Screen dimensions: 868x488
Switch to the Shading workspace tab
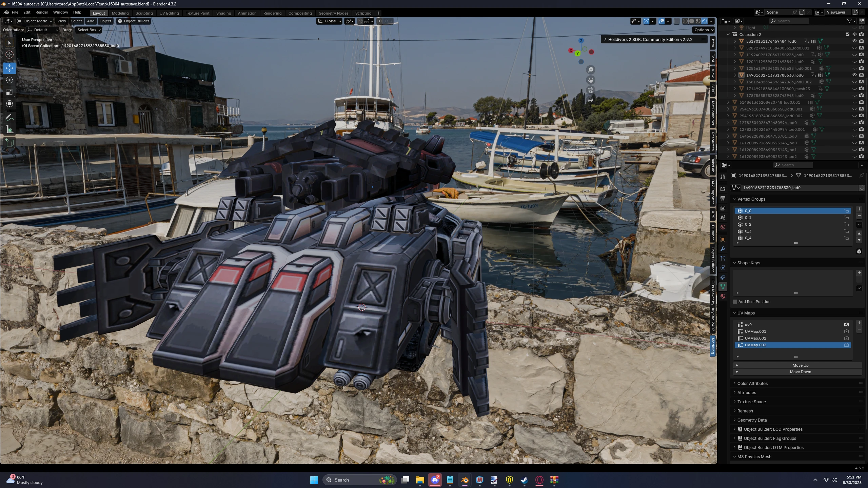click(223, 13)
